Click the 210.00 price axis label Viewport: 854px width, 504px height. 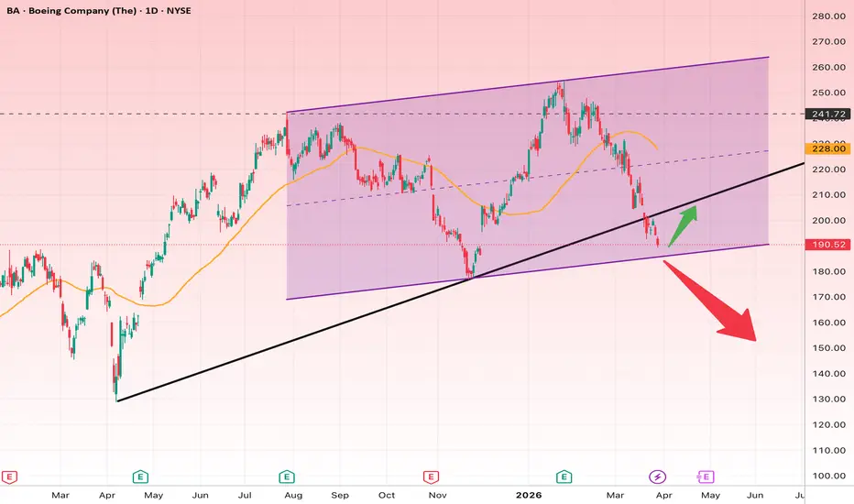pyautogui.click(x=828, y=195)
